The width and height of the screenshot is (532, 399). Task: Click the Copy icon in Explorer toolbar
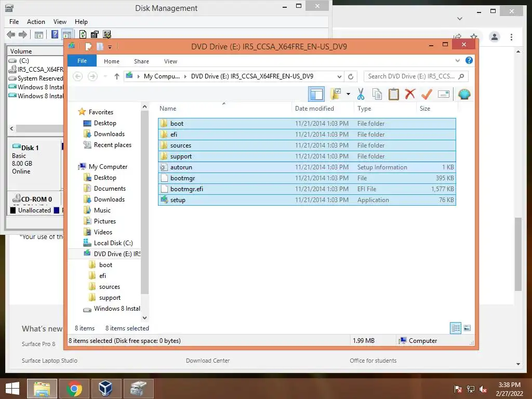pos(377,95)
